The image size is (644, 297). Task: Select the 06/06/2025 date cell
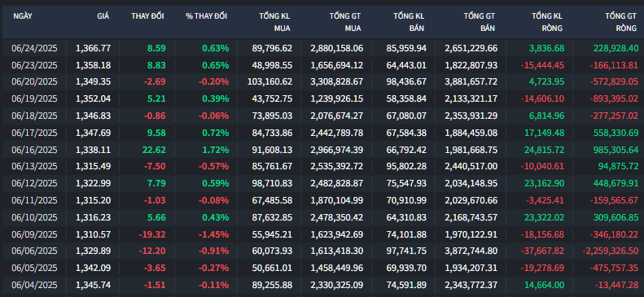34,251
